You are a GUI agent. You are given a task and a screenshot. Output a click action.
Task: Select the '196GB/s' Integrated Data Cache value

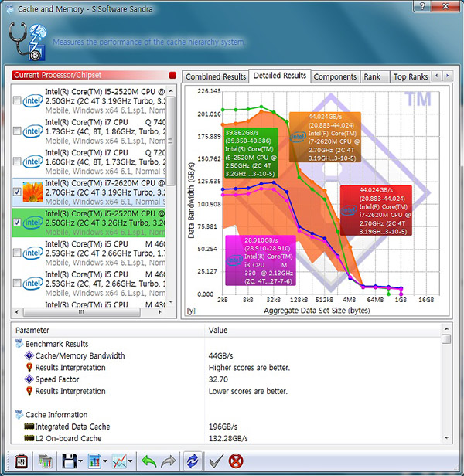pyautogui.click(x=223, y=427)
